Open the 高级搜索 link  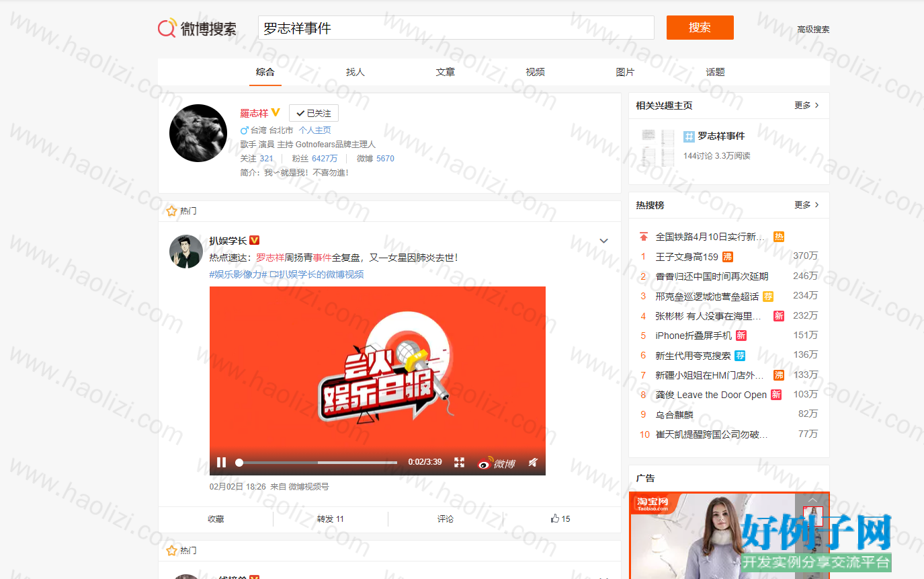point(813,30)
